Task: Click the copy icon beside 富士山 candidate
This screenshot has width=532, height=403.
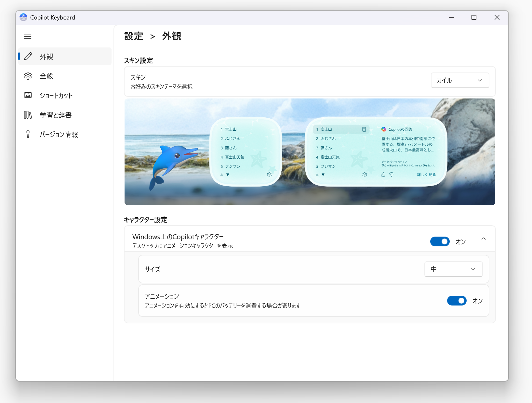Action: click(x=364, y=129)
